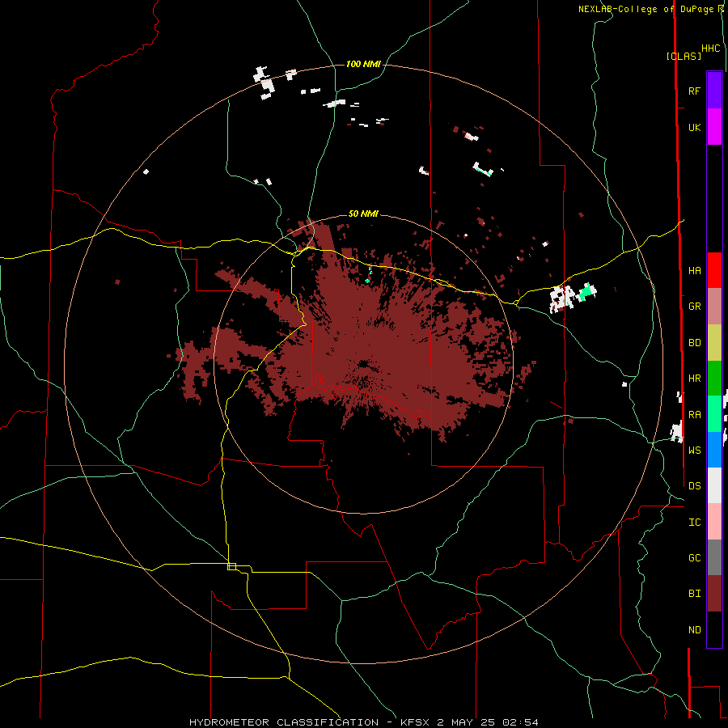Click the GC gray legend swatch
Viewport: 728px width, 728px height.
click(x=714, y=557)
